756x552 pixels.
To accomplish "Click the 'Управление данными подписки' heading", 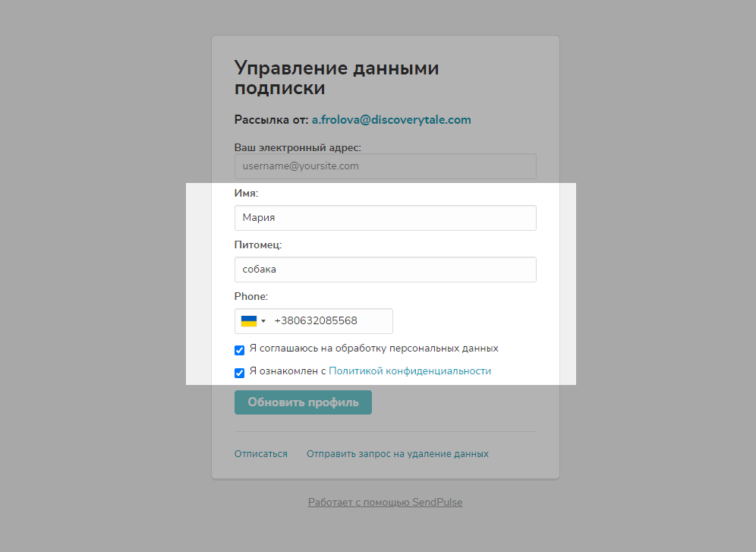I will coord(336,78).
